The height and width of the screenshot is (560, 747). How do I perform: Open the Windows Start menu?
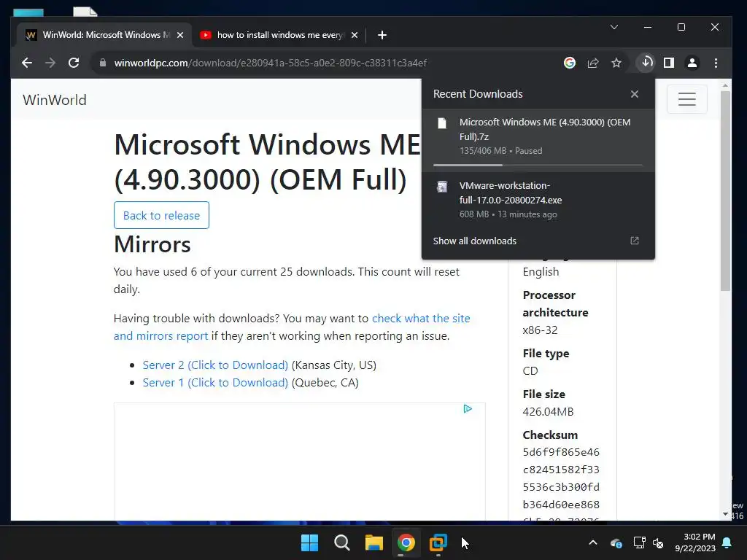tap(309, 542)
